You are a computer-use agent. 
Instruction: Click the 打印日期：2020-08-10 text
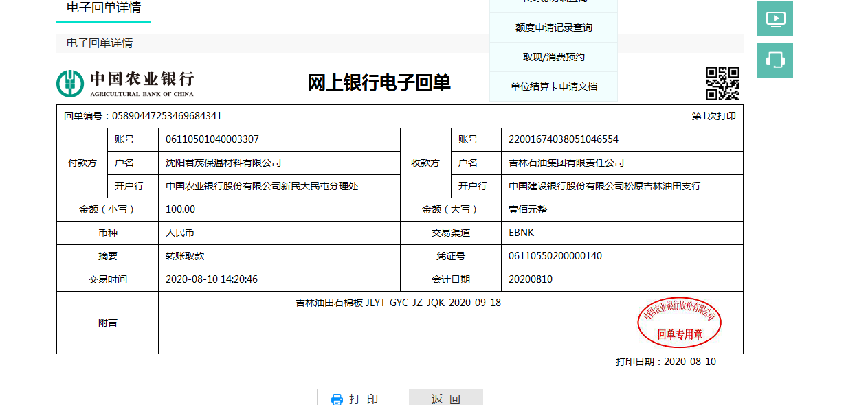[666, 361]
